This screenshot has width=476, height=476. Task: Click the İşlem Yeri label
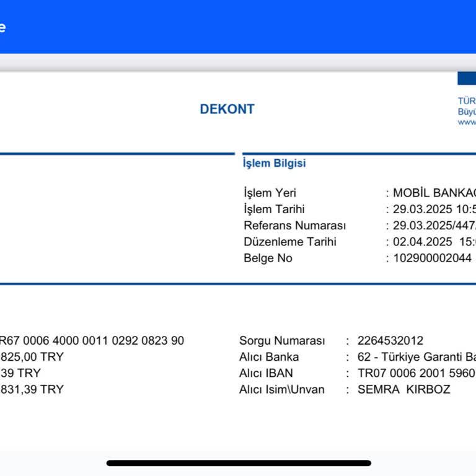tap(270, 193)
